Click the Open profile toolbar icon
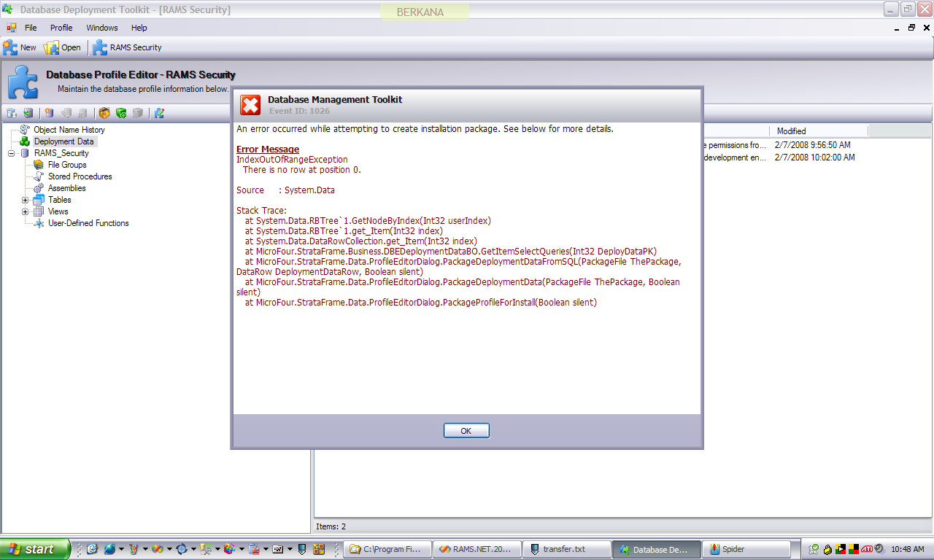934x560 pixels. coord(63,47)
